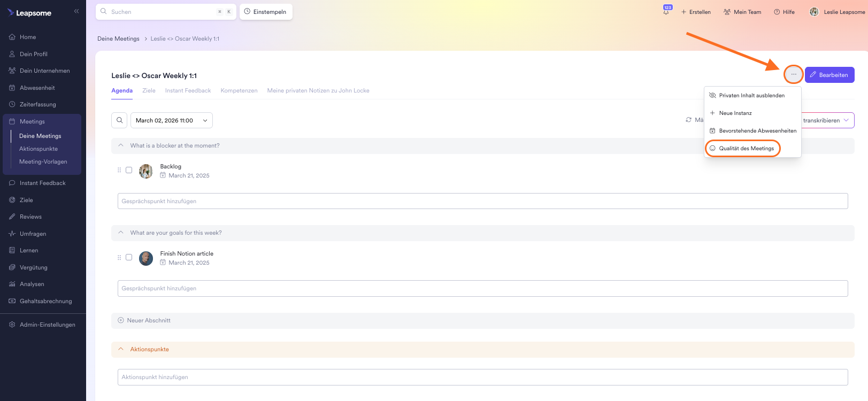Collapse the sidebar with double-chevron icon
This screenshot has width=868, height=401.
pyautogui.click(x=76, y=11)
